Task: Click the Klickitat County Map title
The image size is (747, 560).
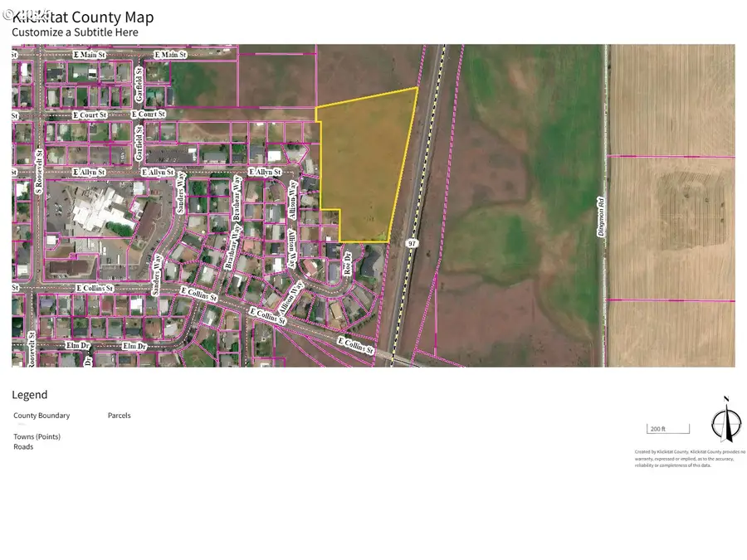Action: pyautogui.click(x=83, y=17)
